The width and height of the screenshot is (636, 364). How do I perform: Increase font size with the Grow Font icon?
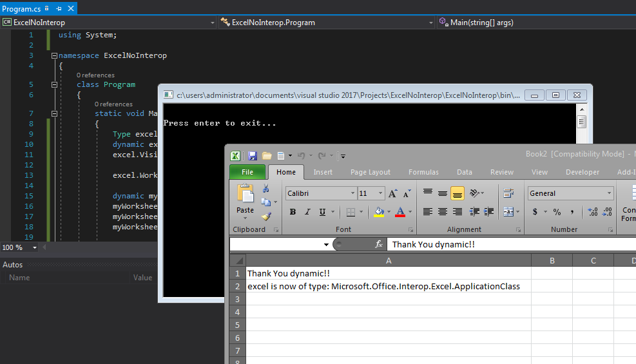pos(392,193)
